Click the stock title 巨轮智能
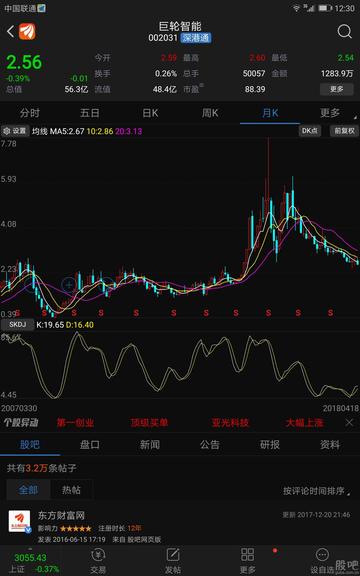Image resolution: width=360 pixels, height=576 pixels. pos(180,26)
